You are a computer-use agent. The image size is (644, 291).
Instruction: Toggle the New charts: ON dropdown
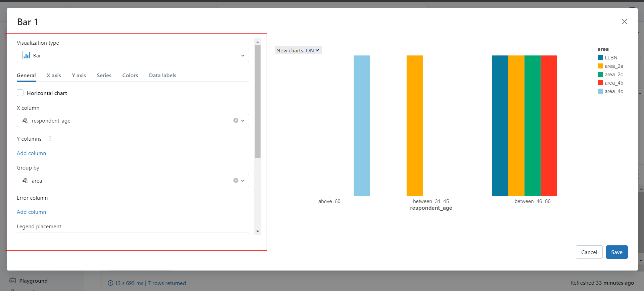point(298,50)
